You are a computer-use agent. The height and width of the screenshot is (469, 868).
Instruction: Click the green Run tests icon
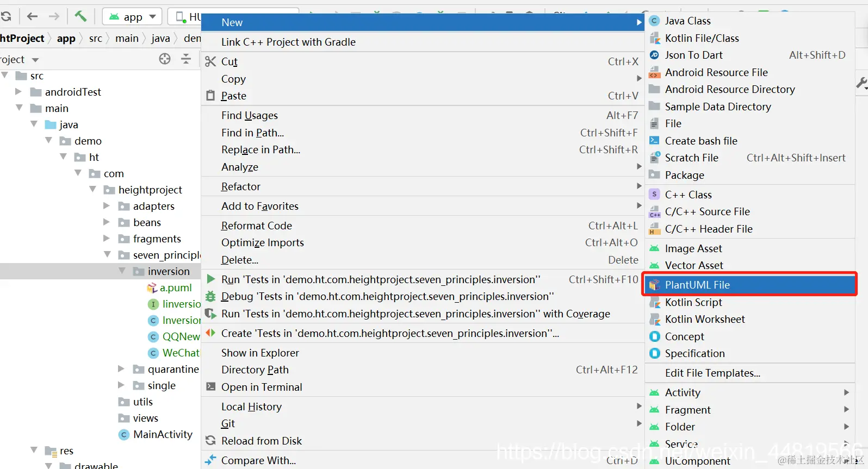click(210, 279)
